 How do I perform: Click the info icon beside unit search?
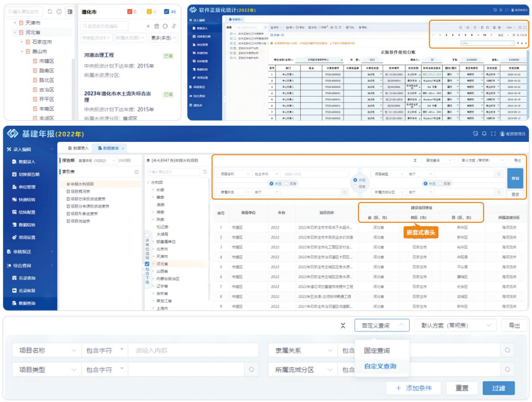pos(59,12)
